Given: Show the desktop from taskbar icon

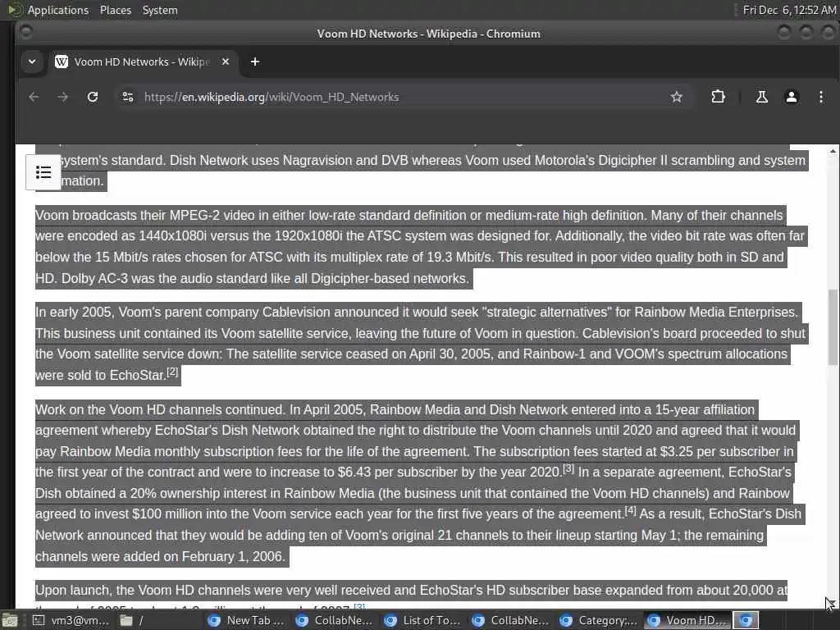Looking at the screenshot, I should point(9,620).
